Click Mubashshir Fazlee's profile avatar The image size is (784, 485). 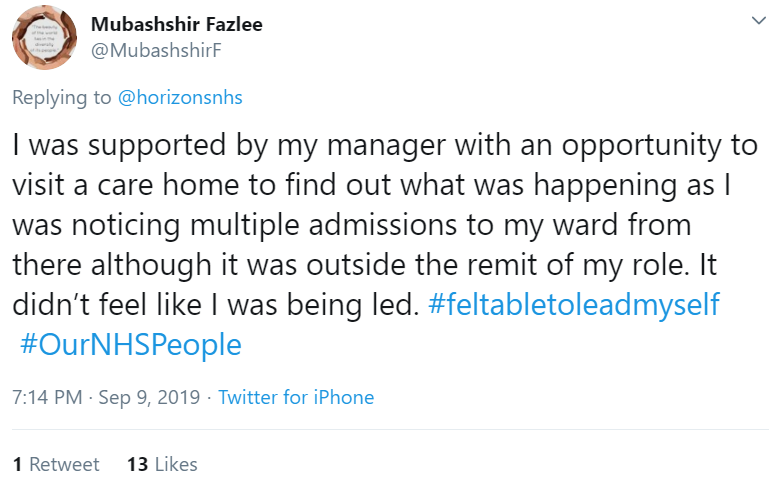tap(45, 41)
